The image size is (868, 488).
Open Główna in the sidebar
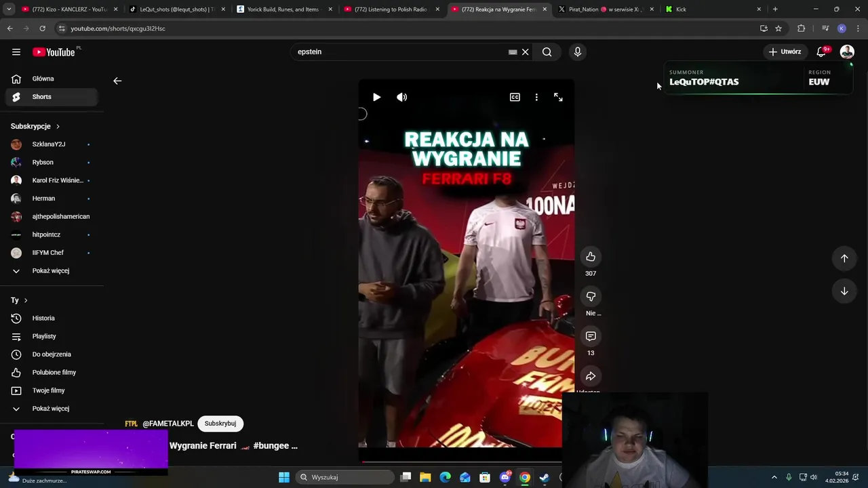click(x=52, y=79)
